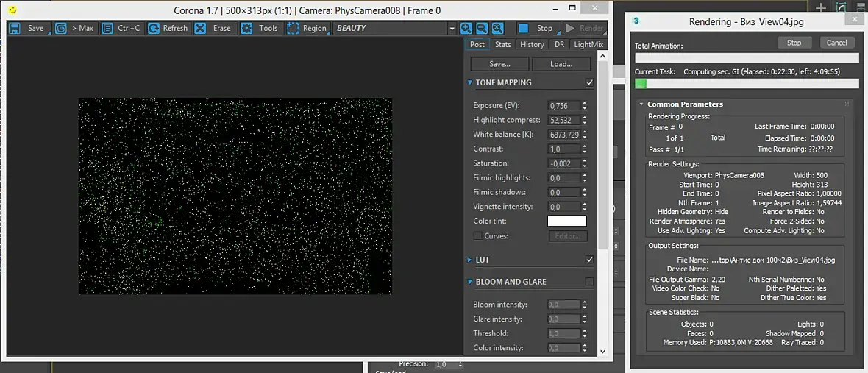Viewport: 868px width, 373px height.
Task: Click the Highlight compress value field
Action: click(x=564, y=120)
